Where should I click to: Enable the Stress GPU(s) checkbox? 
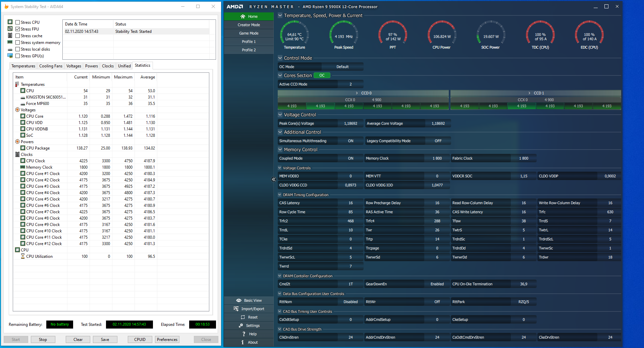pyautogui.click(x=17, y=56)
